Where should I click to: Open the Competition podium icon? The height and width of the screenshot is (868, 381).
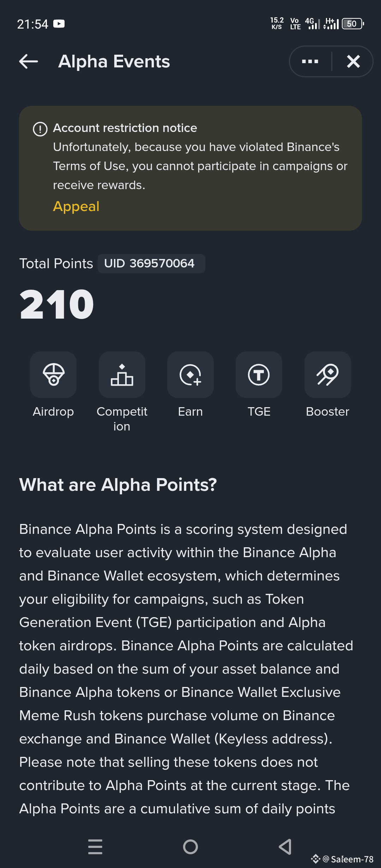click(x=122, y=375)
